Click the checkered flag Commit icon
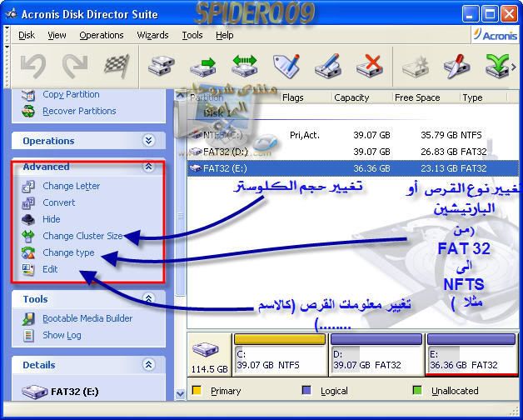The height and width of the screenshot is (420, 523). coord(117,66)
